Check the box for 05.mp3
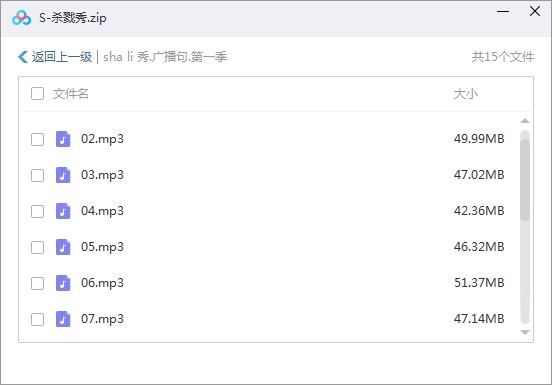The height and width of the screenshot is (385, 552). 37,247
